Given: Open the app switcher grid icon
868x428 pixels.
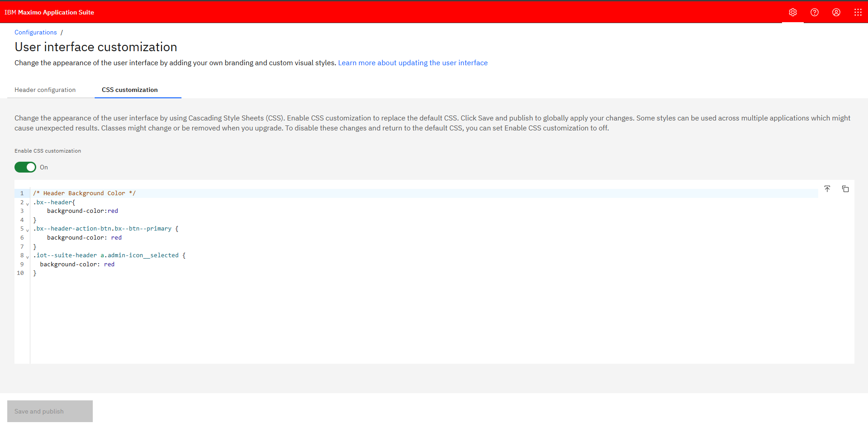Looking at the screenshot, I should (x=858, y=12).
